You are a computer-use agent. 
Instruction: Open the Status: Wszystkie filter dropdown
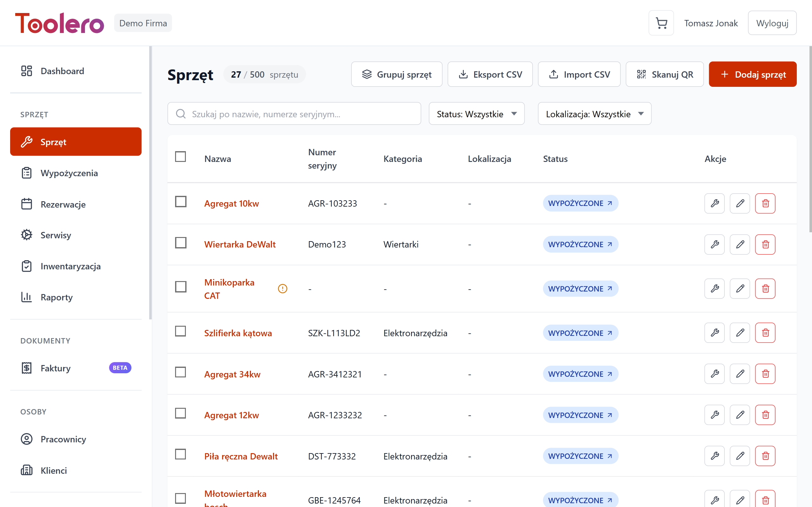click(476, 113)
